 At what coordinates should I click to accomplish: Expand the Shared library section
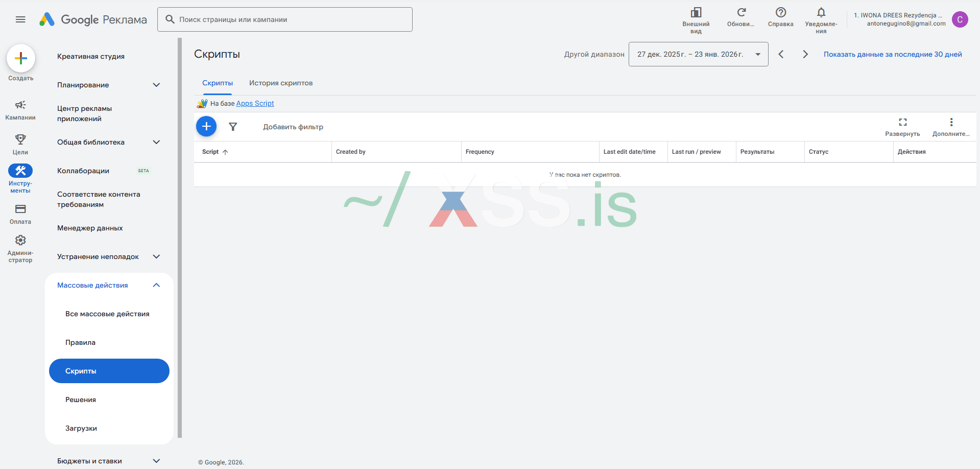(x=156, y=142)
